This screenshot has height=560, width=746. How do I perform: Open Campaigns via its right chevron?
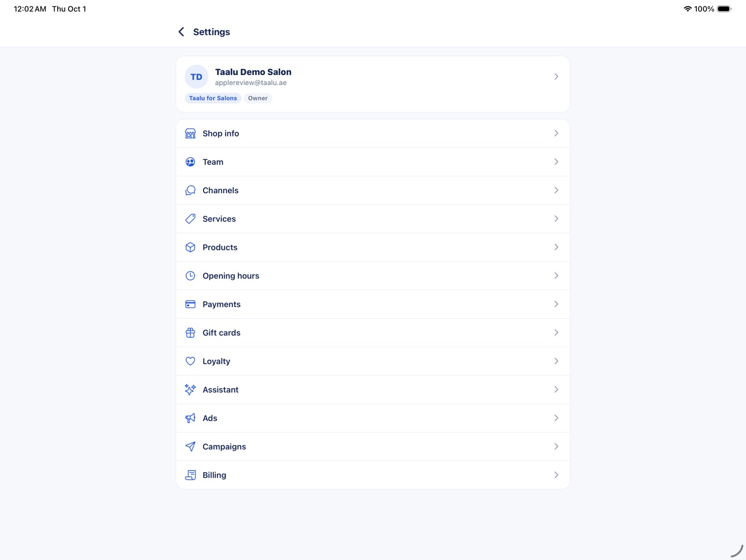(x=556, y=447)
